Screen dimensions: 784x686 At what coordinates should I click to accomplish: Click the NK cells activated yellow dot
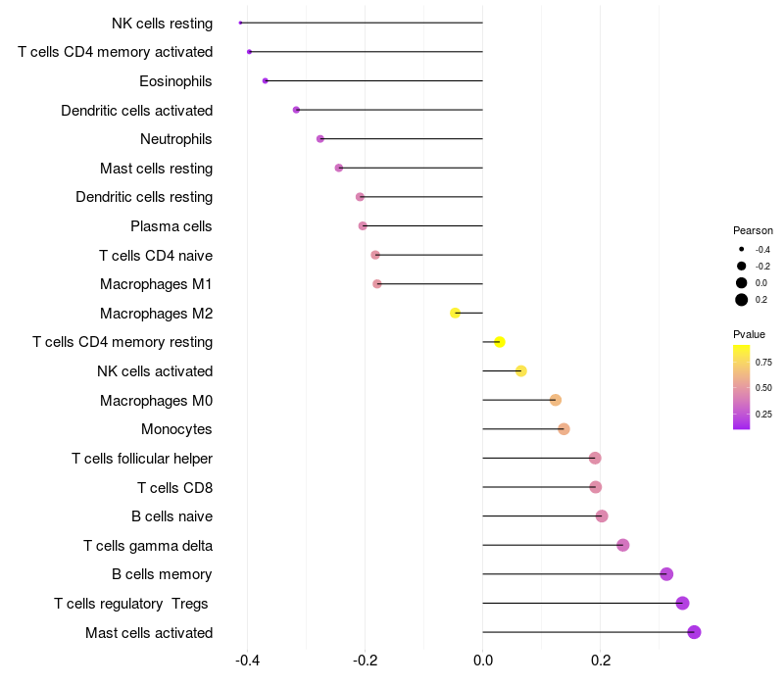[521, 371]
